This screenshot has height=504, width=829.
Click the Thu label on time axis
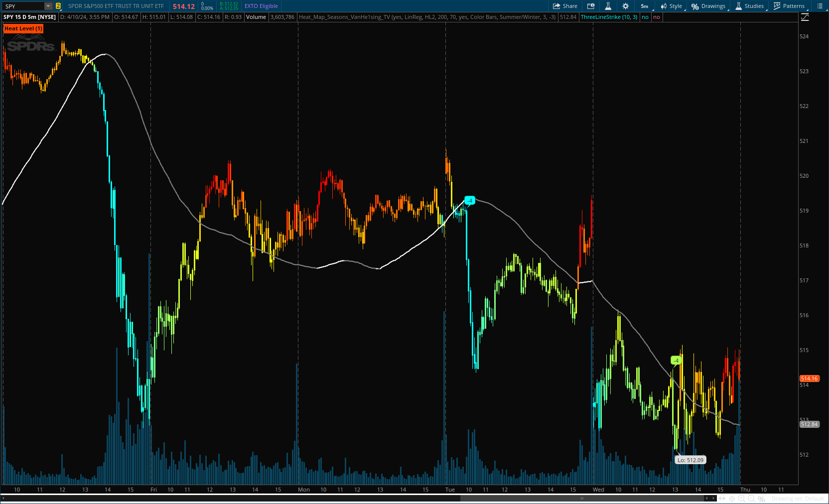(745, 490)
